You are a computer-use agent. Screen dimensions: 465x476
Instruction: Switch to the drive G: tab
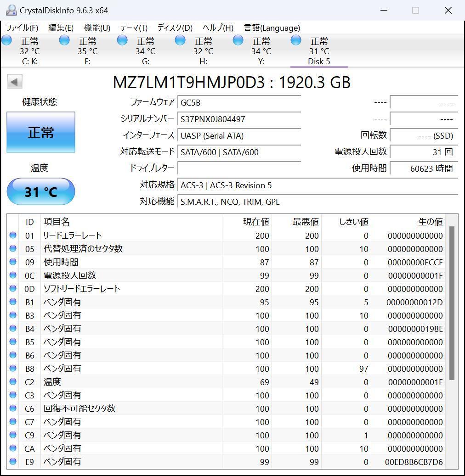coord(145,50)
